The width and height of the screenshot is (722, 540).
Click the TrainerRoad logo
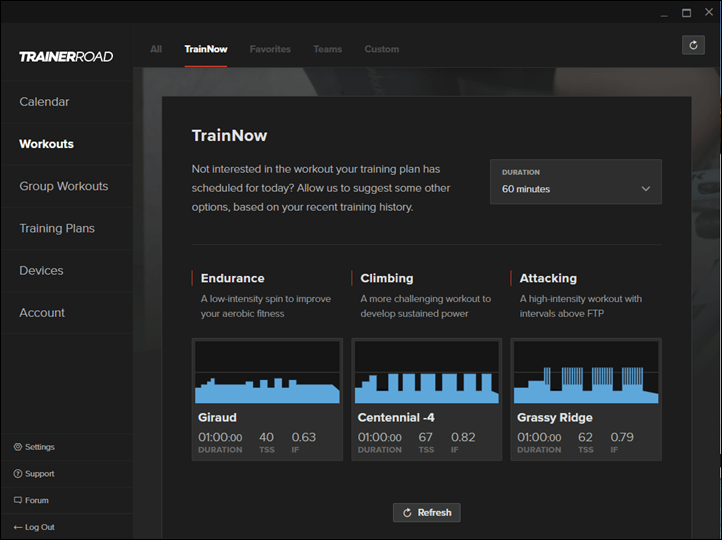click(x=66, y=57)
